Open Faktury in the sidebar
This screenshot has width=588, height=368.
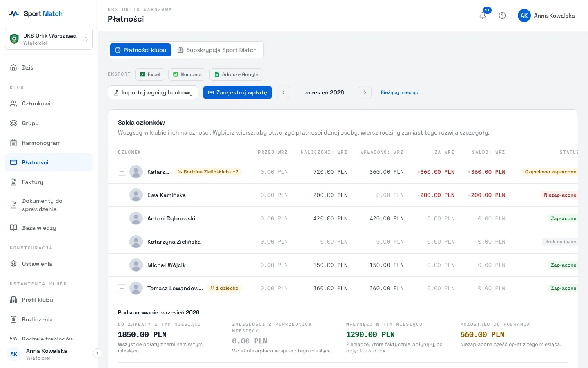point(49,182)
